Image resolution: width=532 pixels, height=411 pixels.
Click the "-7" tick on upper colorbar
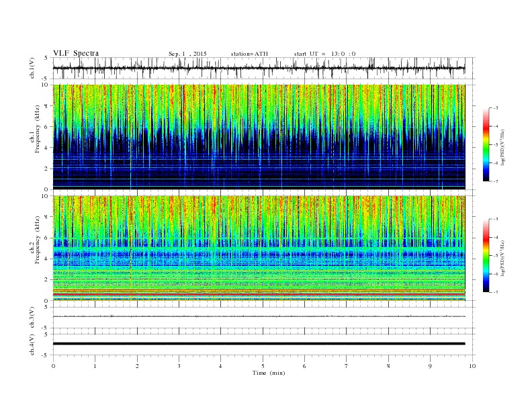click(x=496, y=181)
